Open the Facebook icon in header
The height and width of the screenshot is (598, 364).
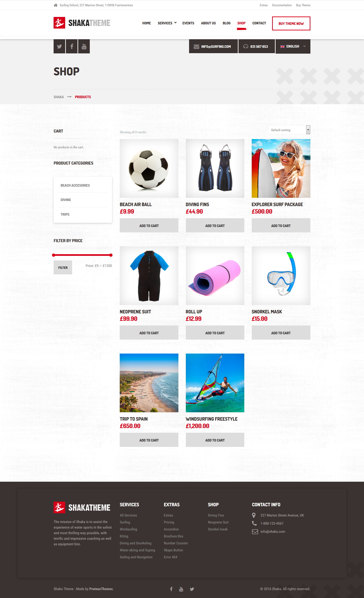click(72, 46)
